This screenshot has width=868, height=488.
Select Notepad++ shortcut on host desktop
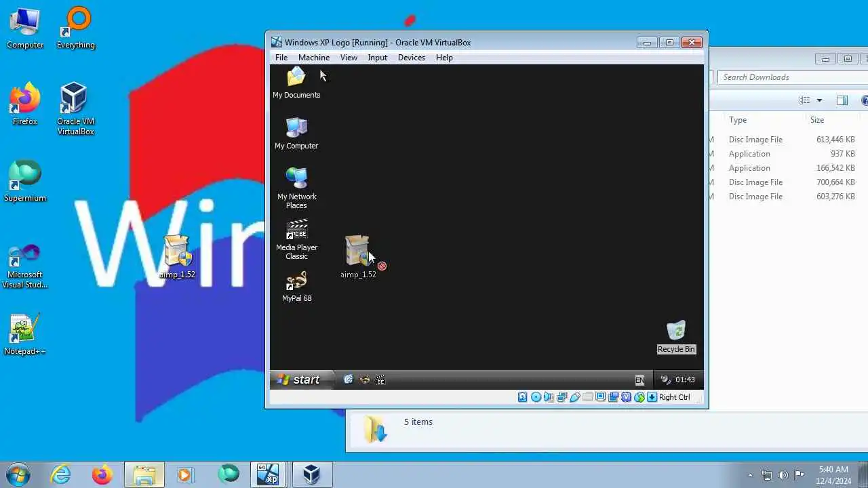(x=25, y=334)
